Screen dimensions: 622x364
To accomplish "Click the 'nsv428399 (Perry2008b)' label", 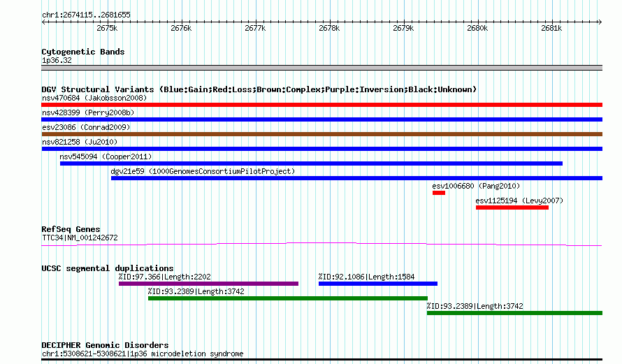I will click(x=88, y=112).
